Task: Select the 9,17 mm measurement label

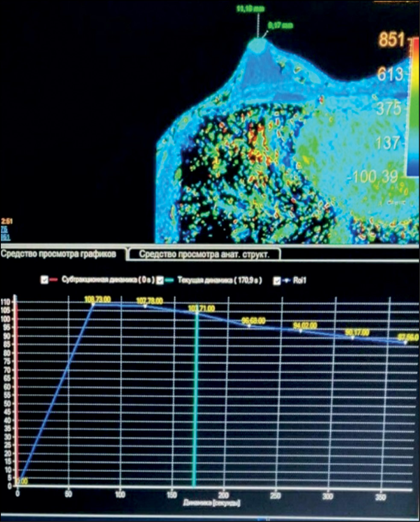Action: click(x=280, y=26)
